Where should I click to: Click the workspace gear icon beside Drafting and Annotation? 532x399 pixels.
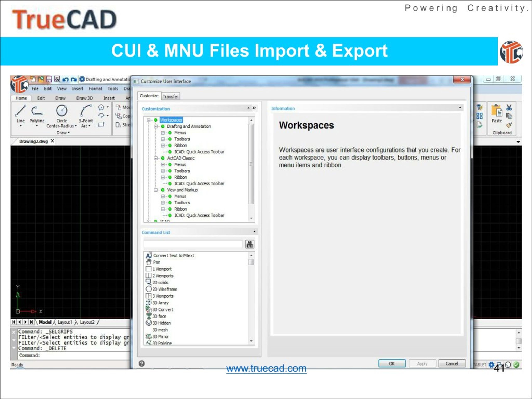(x=82, y=79)
